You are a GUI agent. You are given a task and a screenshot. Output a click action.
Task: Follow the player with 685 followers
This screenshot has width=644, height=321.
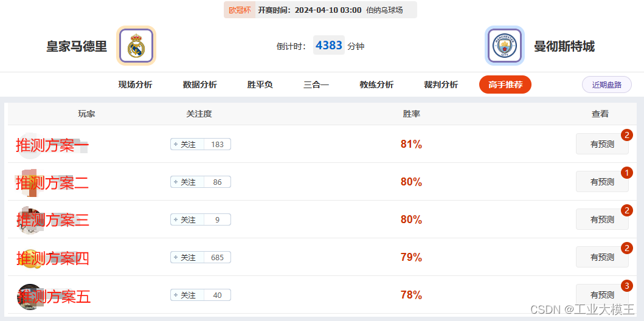point(187,258)
